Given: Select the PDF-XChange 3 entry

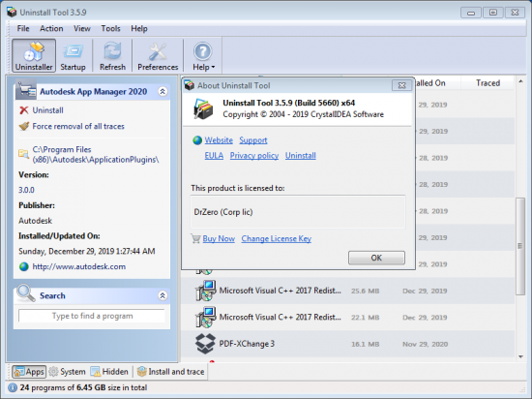Looking at the screenshot, I should [x=347, y=344].
